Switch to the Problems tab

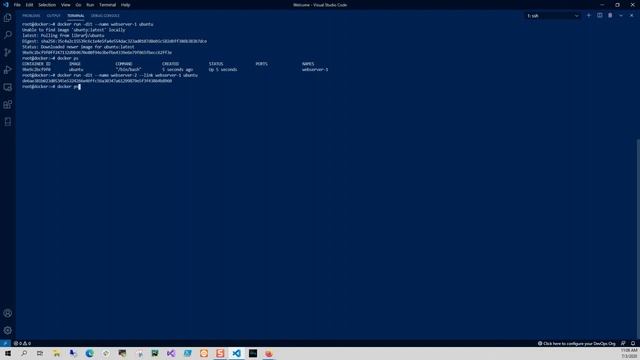(x=31, y=16)
